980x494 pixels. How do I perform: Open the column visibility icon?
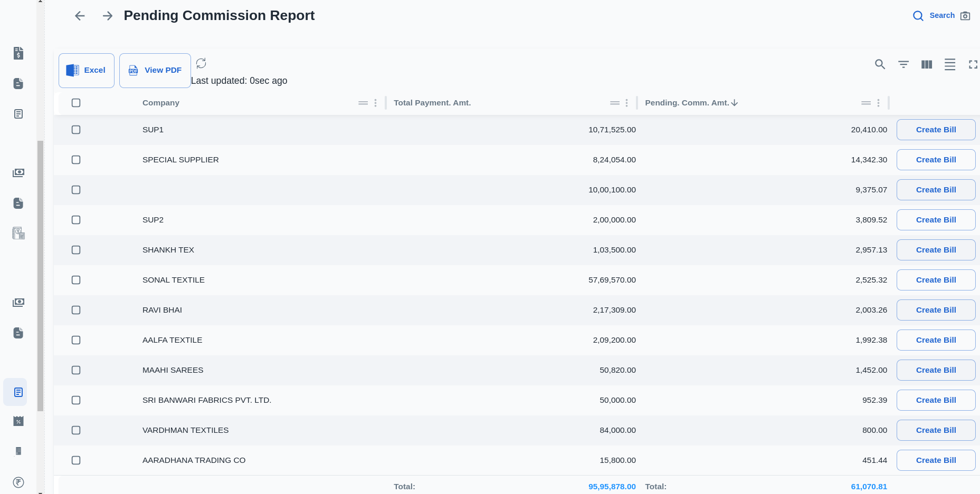tap(927, 64)
